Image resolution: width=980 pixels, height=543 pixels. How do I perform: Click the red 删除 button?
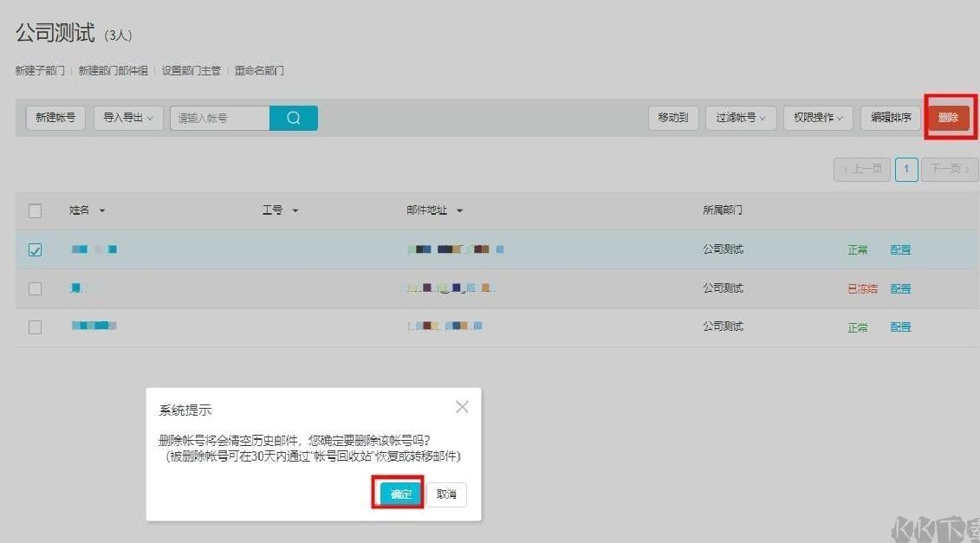pos(948,118)
